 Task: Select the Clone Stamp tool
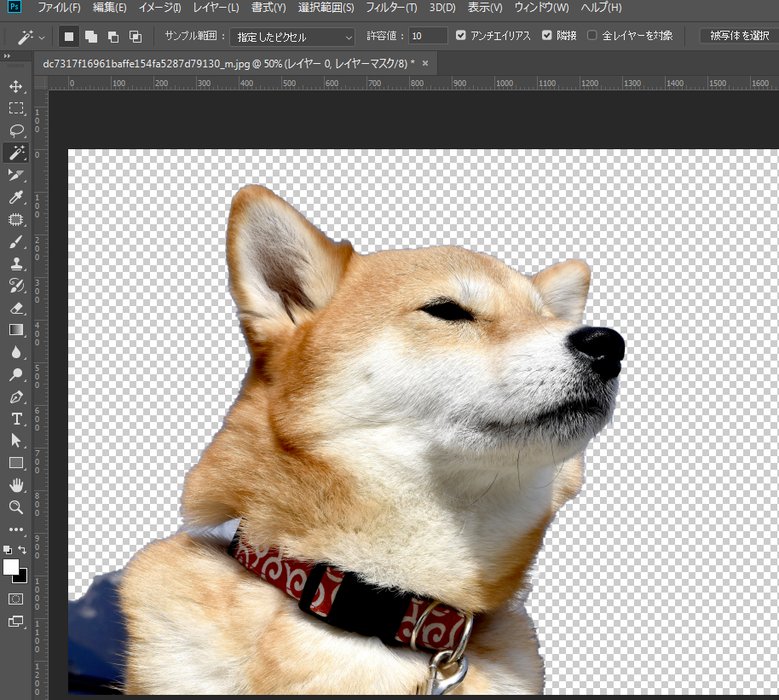click(16, 263)
